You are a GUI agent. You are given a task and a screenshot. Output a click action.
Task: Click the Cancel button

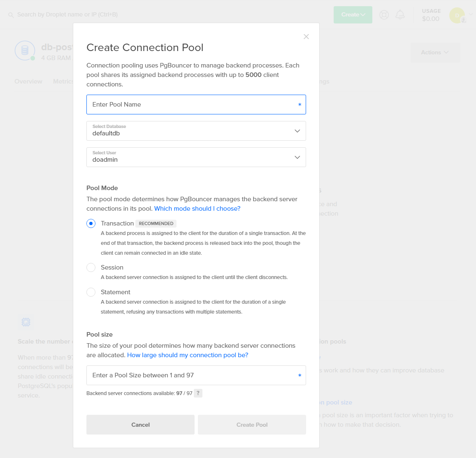(140, 425)
